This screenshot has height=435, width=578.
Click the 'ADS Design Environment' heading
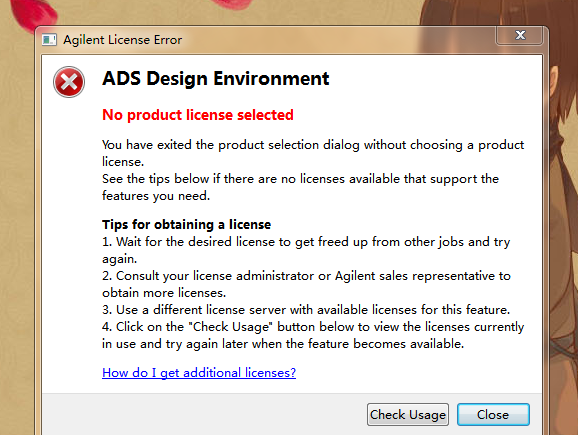point(216,79)
